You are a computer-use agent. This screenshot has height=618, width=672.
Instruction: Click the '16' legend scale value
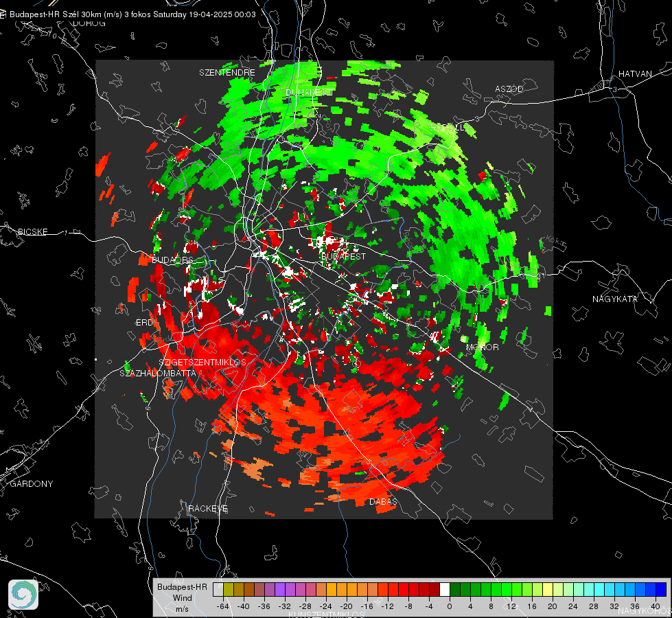[x=532, y=606]
